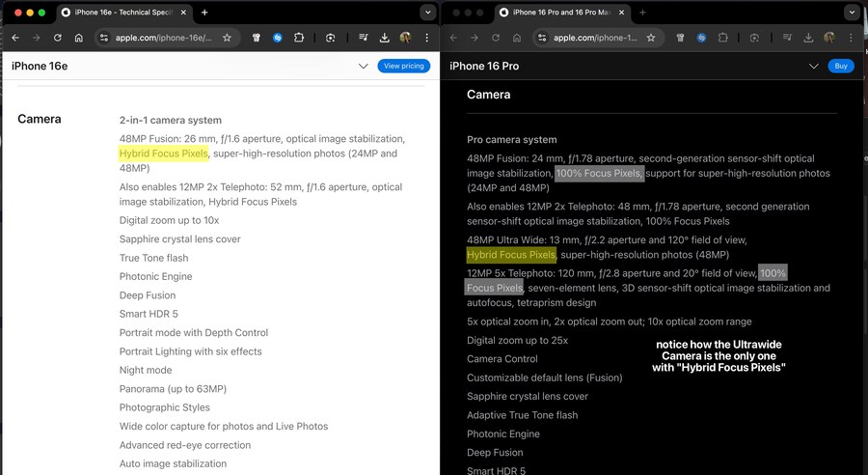This screenshot has width=868, height=475.
Task: Go back in the iPhone 16 Pro window
Action: [x=454, y=38]
